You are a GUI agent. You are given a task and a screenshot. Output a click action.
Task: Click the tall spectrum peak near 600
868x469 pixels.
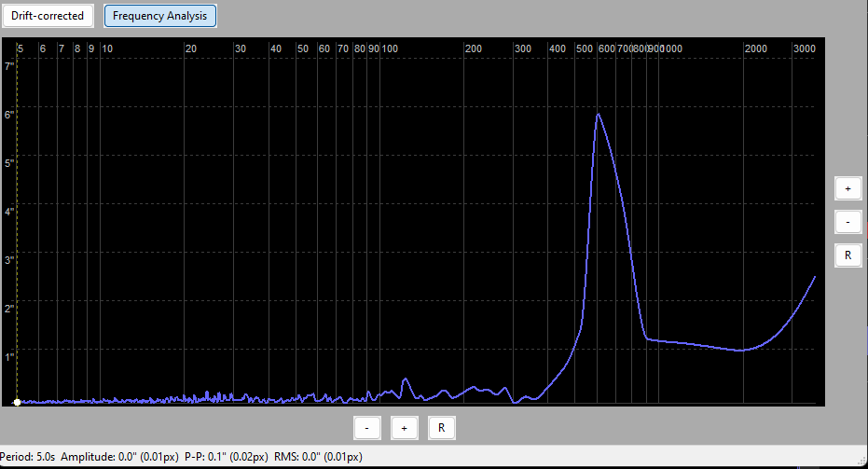click(x=598, y=115)
